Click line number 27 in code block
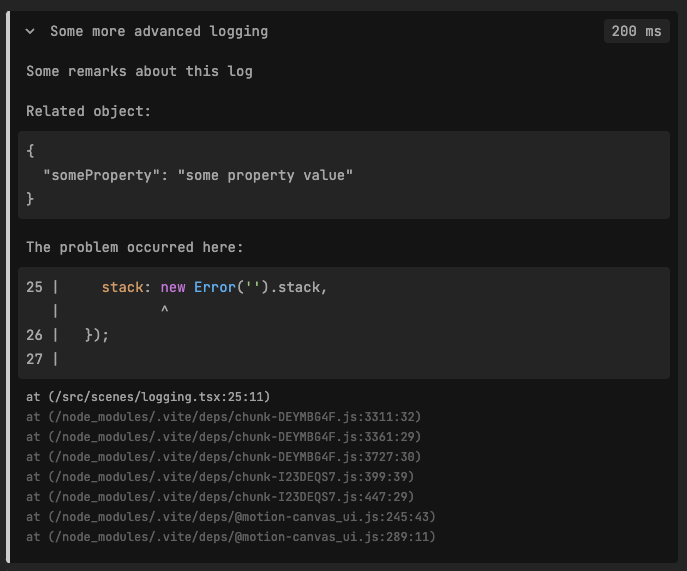Image resolution: width=687 pixels, height=571 pixels. click(x=34, y=359)
